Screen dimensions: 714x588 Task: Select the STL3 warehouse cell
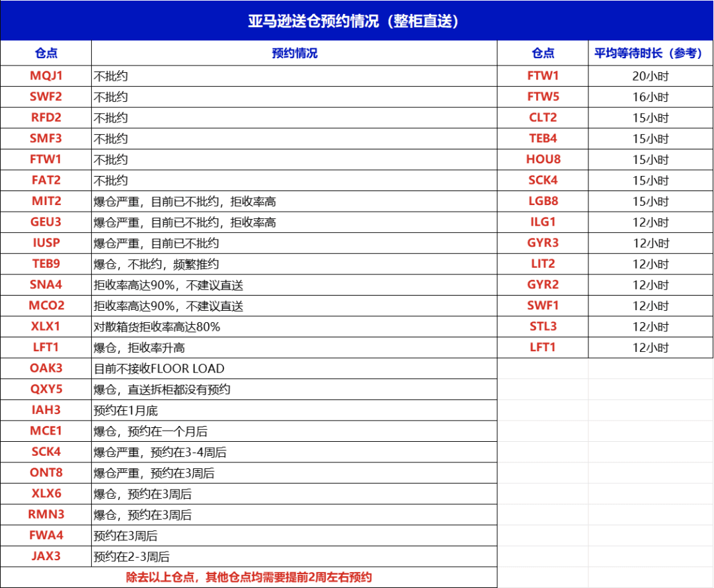543,326
